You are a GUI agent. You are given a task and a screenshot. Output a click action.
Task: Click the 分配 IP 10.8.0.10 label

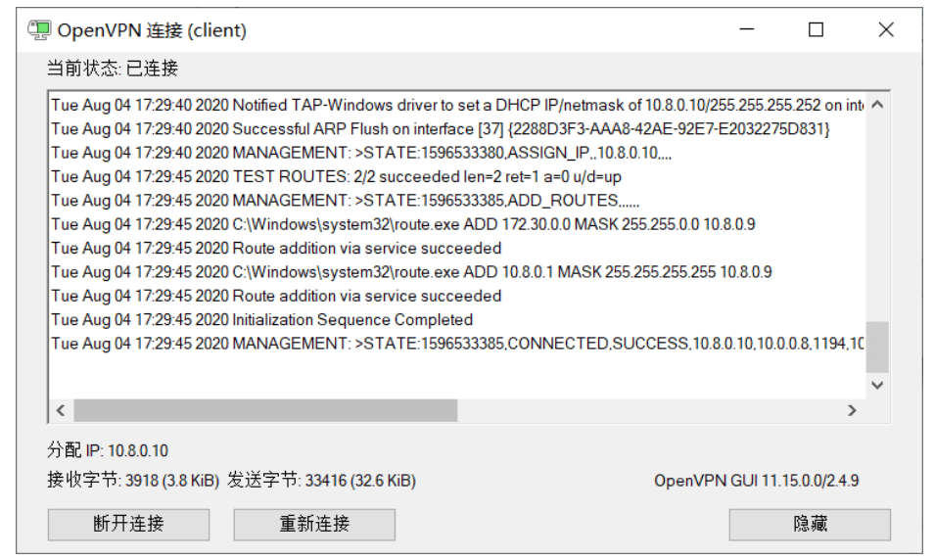pos(108,450)
